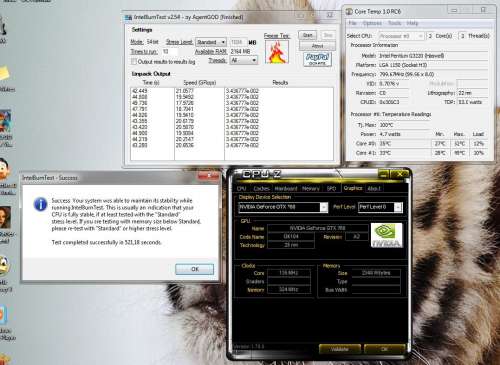Open the Stress Level dropdown set to Standard
Image resolution: width=500 pixels, height=365 pixels.
pyautogui.click(x=211, y=42)
